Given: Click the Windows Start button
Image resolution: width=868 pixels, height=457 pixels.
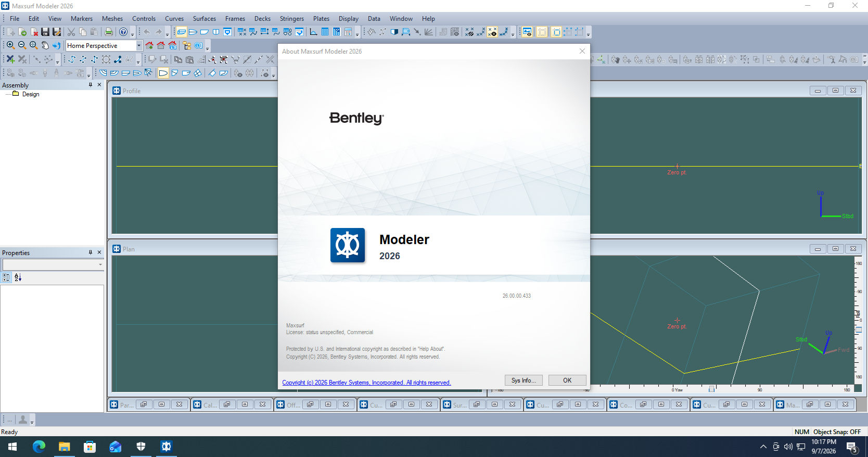Looking at the screenshot, I should [x=12, y=447].
